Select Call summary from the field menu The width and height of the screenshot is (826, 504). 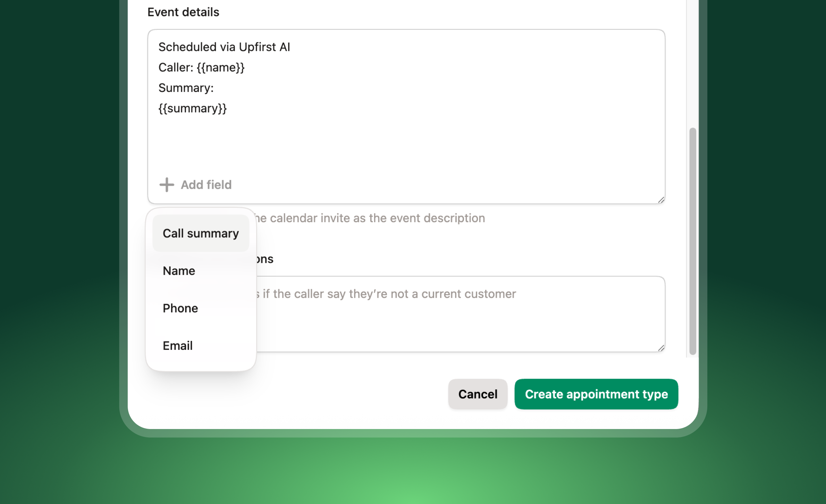pyautogui.click(x=201, y=233)
